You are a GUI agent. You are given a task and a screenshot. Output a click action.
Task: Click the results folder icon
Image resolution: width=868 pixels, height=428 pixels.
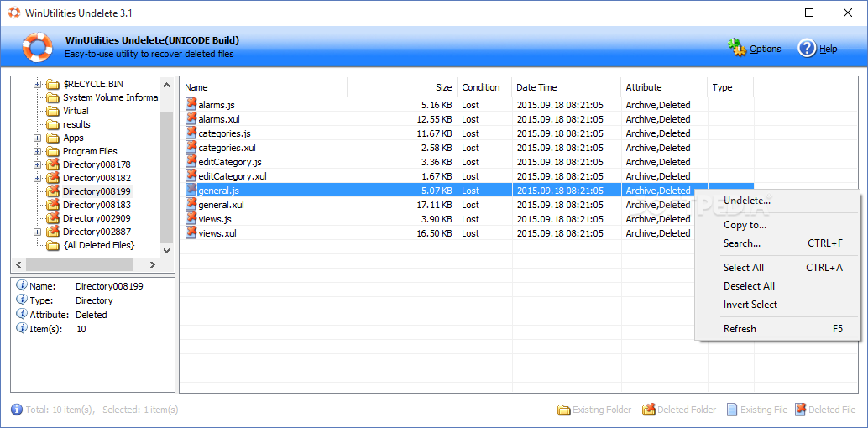click(x=53, y=124)
